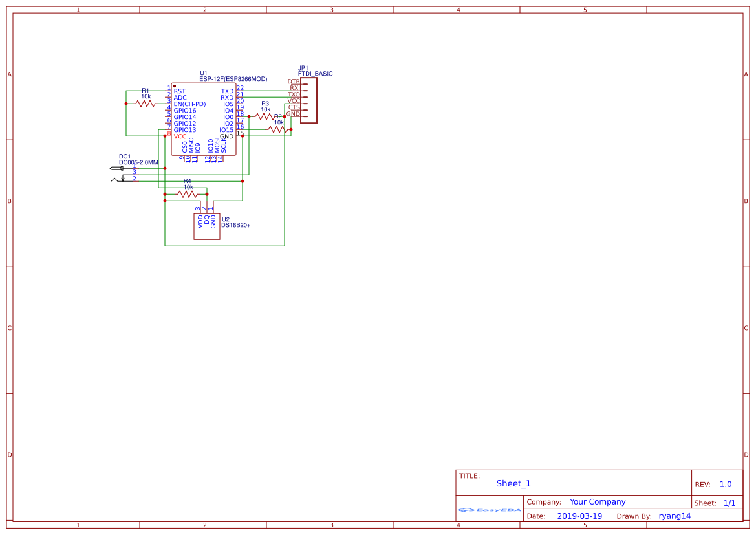Click row marker B on the left border

point(9,201)
